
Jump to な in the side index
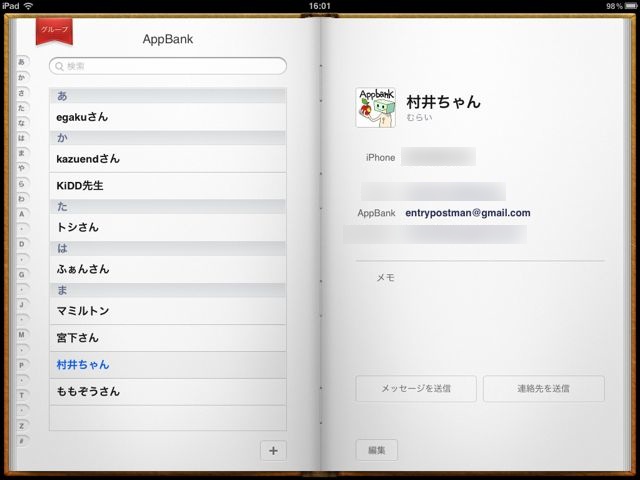[x=22, y=123]
